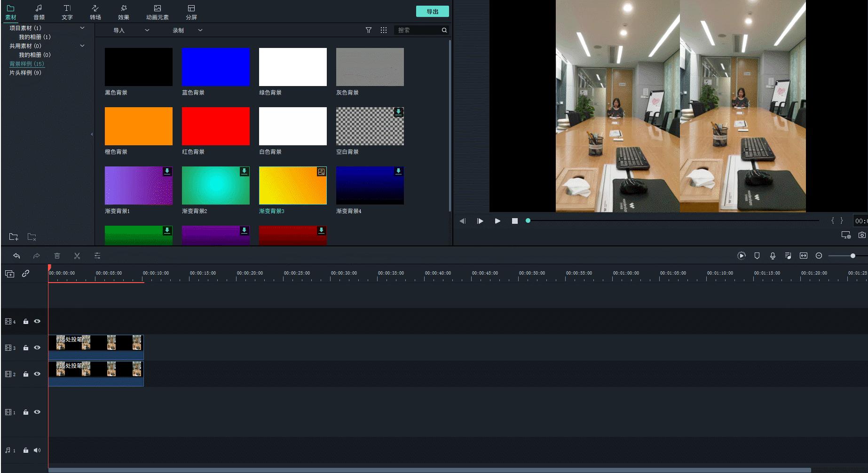Image resolution: width=868 pixels, height=473 pixels.
Task: Collapse the 共用素材 tree section
Action: tap(82, 46)
